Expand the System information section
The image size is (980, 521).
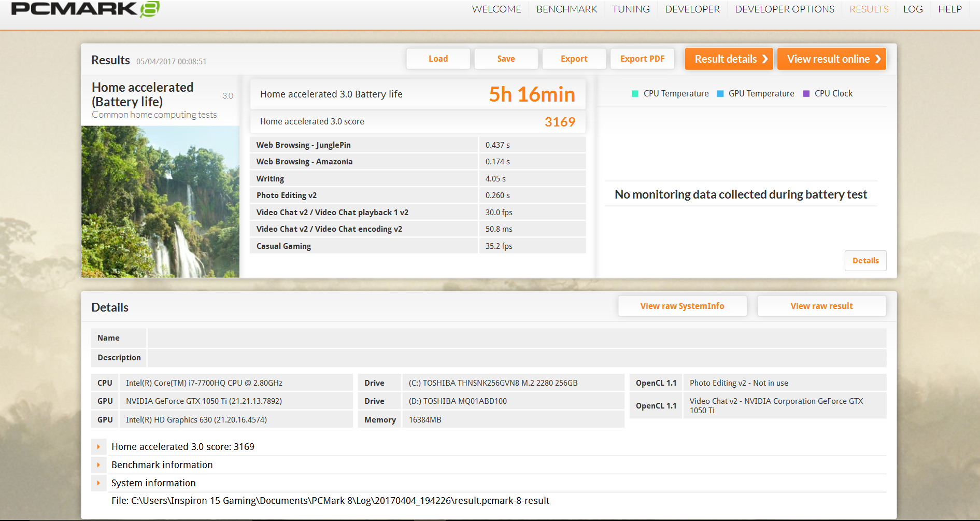click(98, 483)
